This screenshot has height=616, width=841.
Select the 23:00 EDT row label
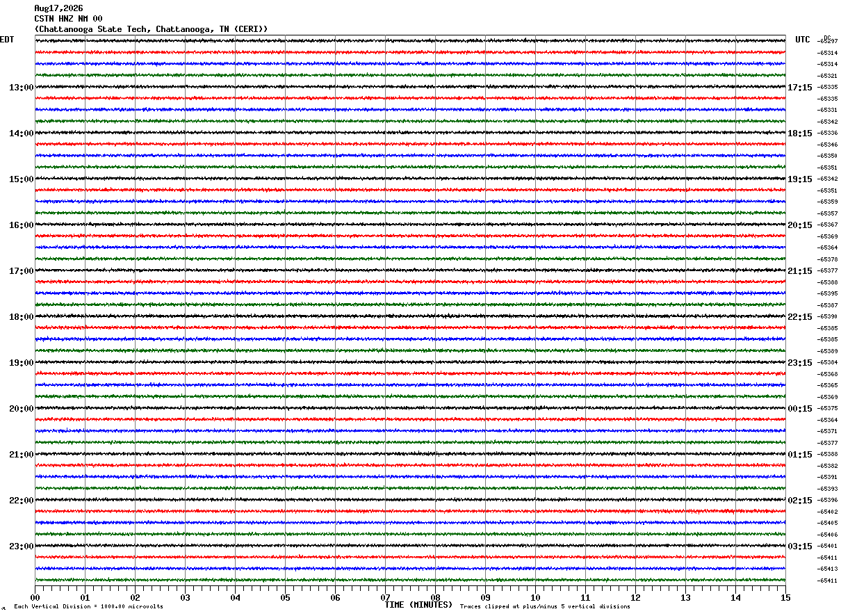(21, 546)
